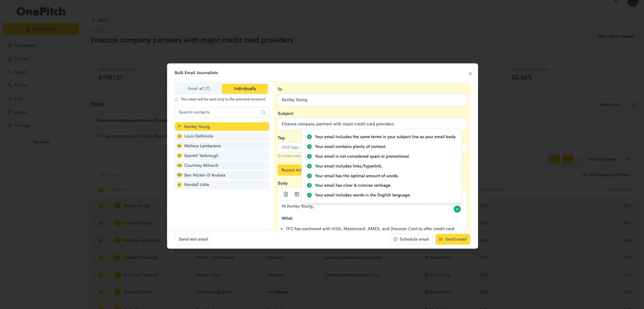Screen dimensions: 644x309
Task: Click the insert image icon in Body toolbar
Action: pyautogui.click(x=297, y=194)
